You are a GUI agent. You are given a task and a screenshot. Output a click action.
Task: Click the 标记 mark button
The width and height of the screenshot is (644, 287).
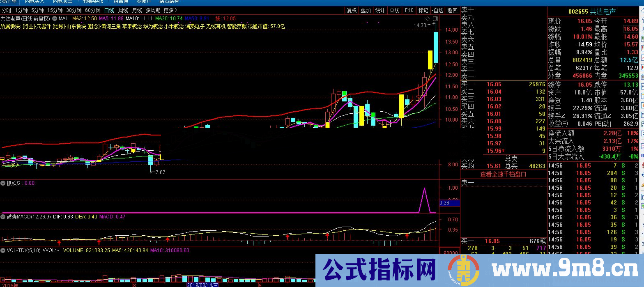[423, 10]
